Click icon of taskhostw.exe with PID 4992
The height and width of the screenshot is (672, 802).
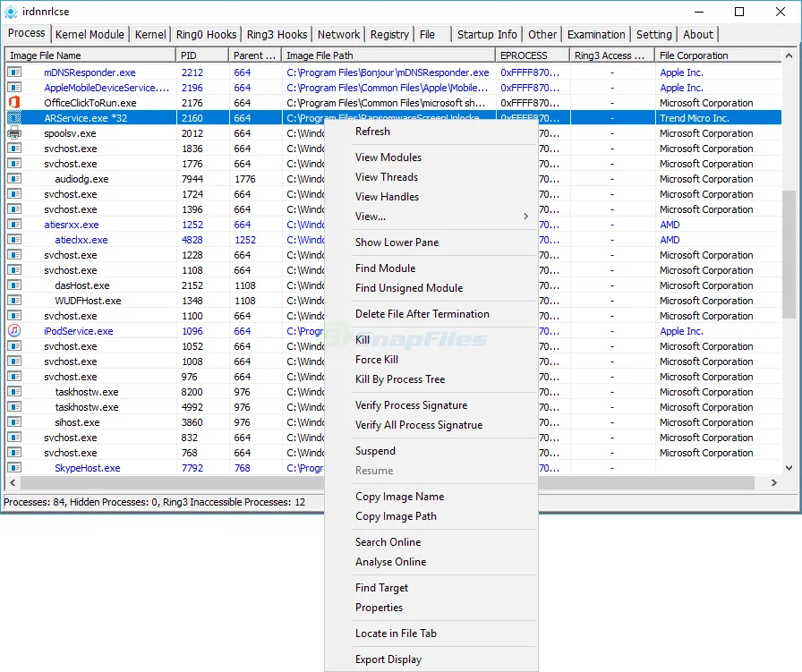point(15,406)
